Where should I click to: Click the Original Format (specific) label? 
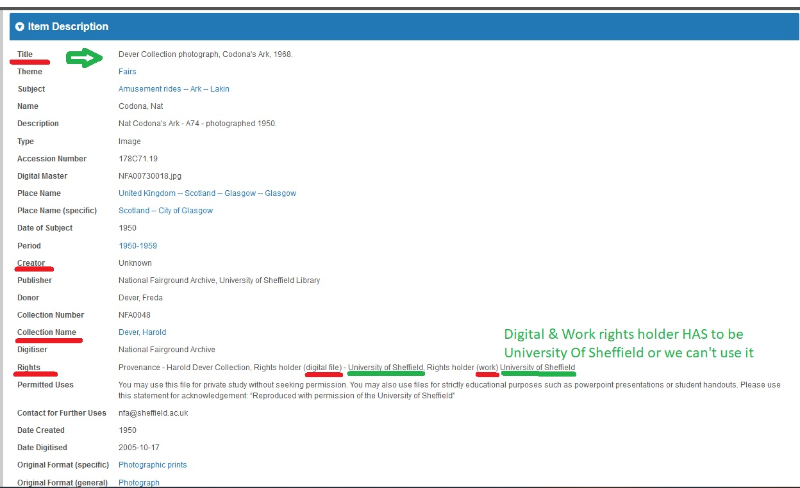pos(63,465)
